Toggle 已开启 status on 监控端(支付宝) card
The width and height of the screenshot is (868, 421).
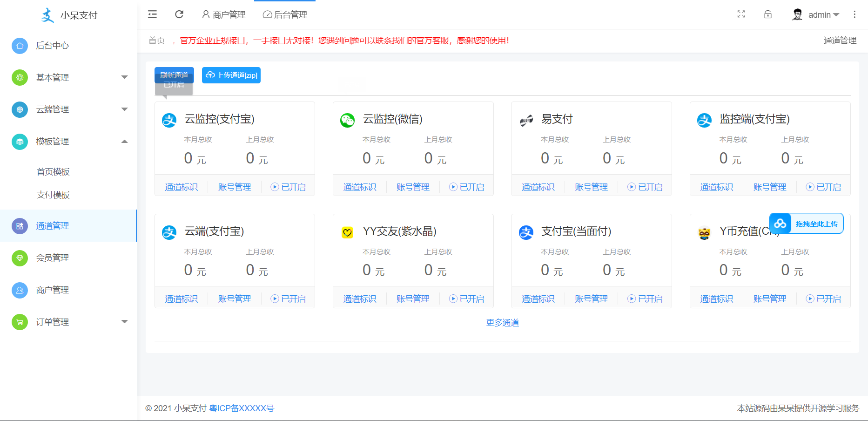[823, 187]
